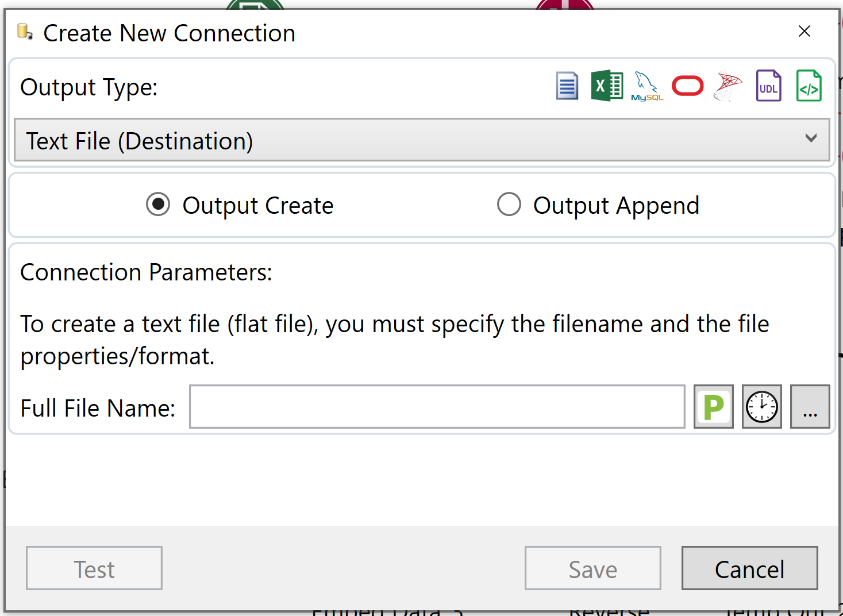Click the Create New Connection title icon
The width and height of the screenshot is (843, 616).
point(25,32)
